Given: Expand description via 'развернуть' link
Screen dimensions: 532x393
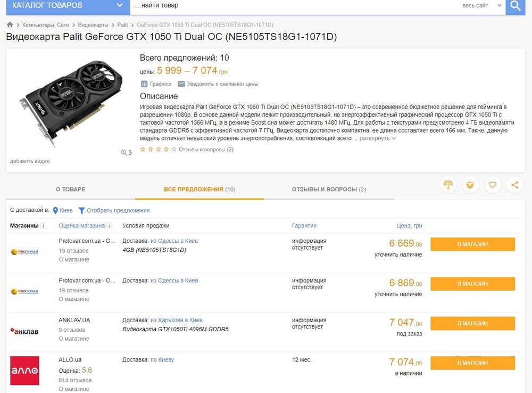Looking at the screenshot, I should (378, 138).
